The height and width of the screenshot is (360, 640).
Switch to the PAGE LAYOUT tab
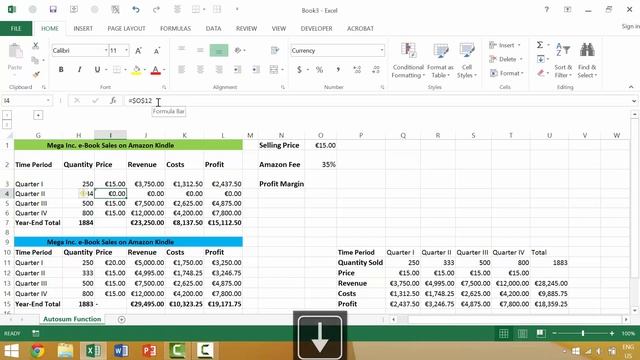tap(126, 29)
